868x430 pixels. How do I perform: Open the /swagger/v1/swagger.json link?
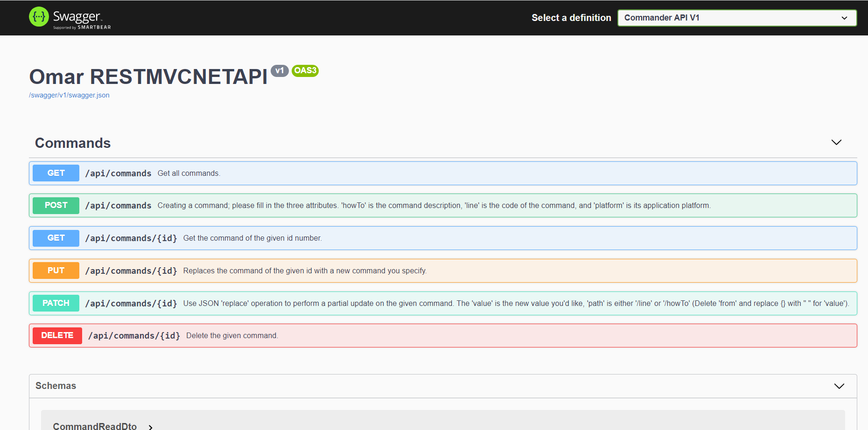click(x=69, y=95)
